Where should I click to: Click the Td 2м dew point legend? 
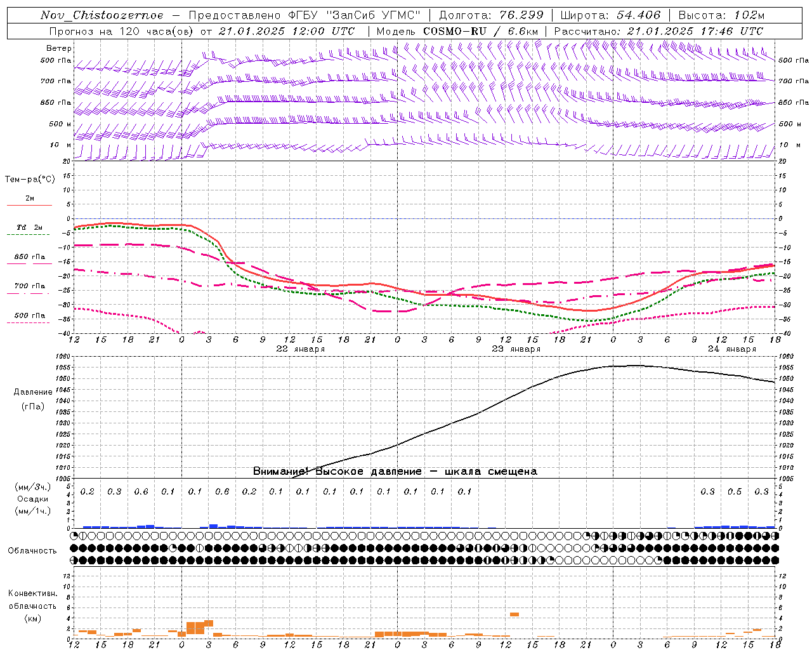click(x=29, y=228)
